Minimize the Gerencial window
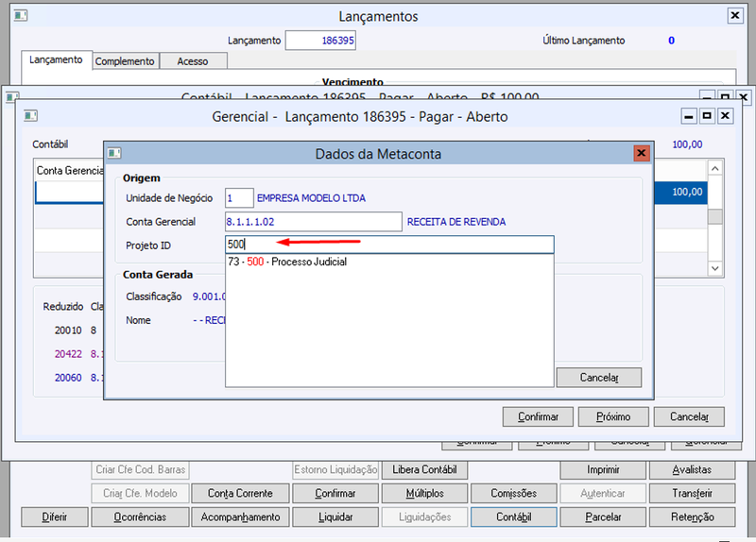The height and width of the screenshot is (542, 756). tap(689, 115)
